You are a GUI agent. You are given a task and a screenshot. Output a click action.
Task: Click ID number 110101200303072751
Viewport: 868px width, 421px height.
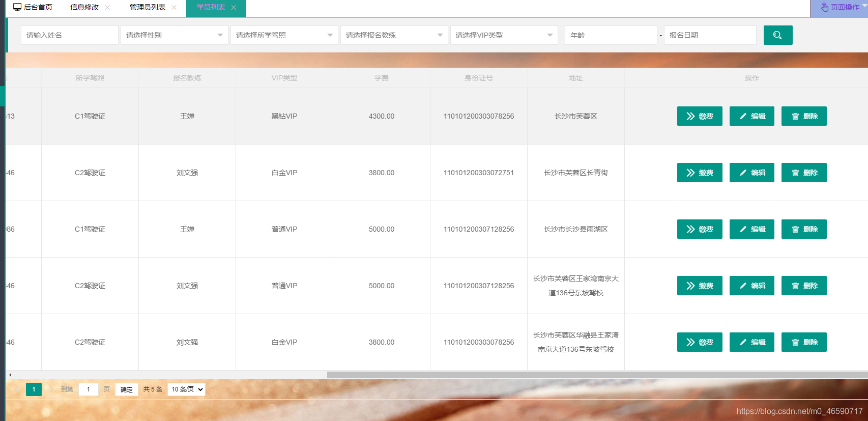(479, 173)
